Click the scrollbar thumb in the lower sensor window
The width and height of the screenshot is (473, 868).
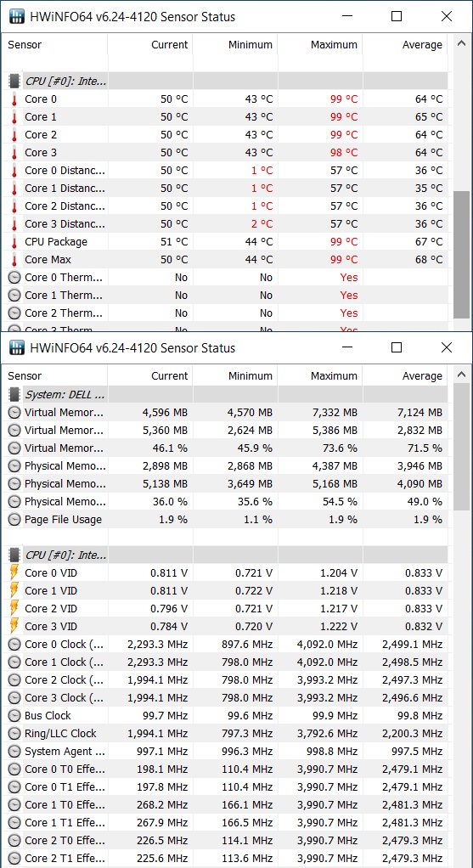461,448
